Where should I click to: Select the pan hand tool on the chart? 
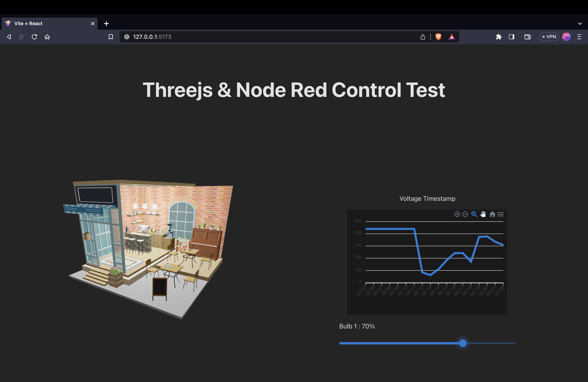pos(483,214)
